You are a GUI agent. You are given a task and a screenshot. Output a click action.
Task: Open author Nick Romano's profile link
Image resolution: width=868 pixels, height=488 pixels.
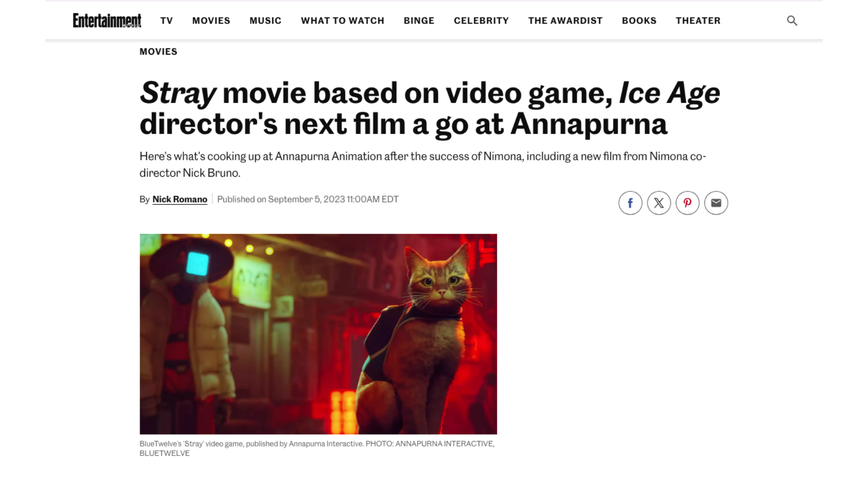click(x=180, y=199)
